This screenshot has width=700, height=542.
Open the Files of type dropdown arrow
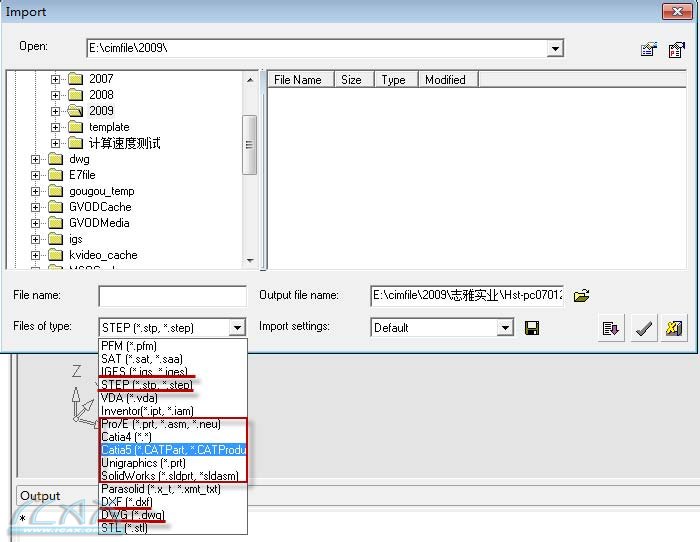point(238,328)
